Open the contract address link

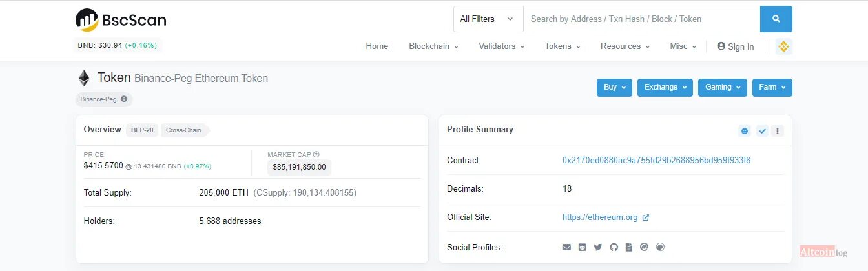point(656,160)
